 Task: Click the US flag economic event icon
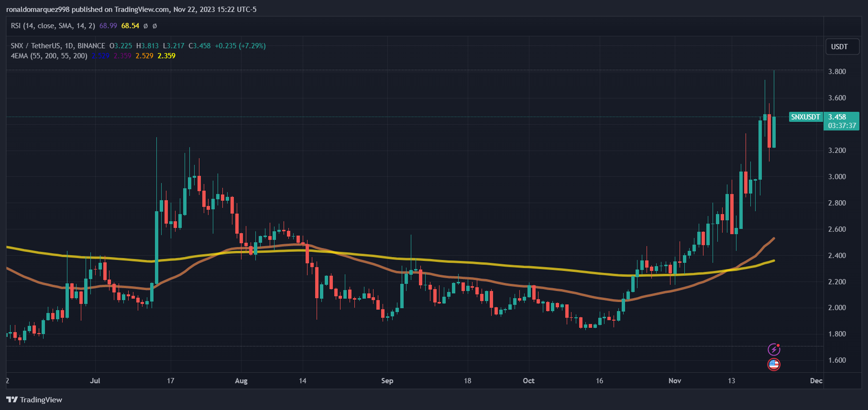pyautogui.click(x=774, y=365)
